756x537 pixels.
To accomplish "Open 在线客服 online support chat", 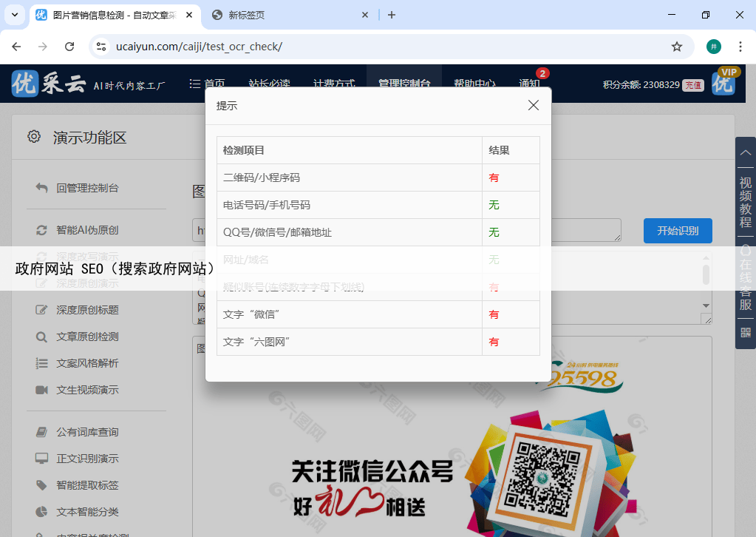I will [x=745, y=278].
